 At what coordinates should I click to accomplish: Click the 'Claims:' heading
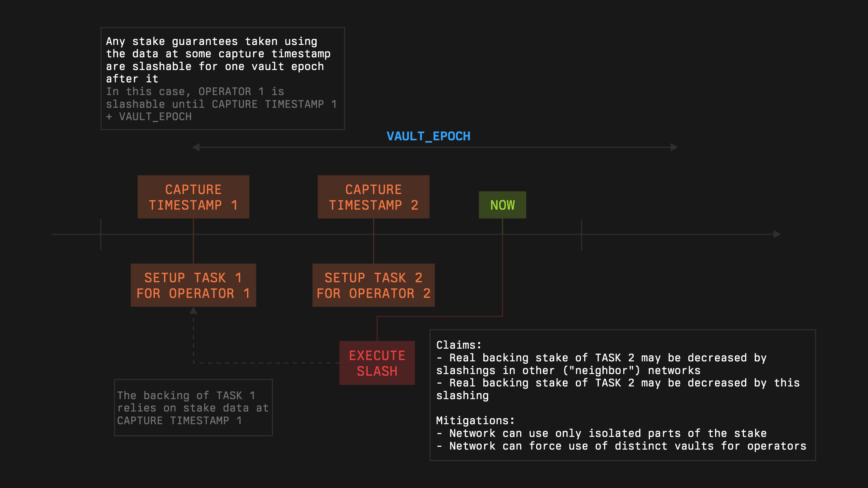459,345
